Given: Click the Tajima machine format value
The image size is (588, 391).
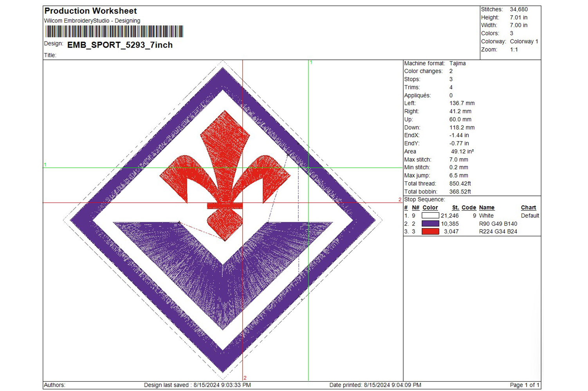Looking at the screenshot, I should coord(457,63).
